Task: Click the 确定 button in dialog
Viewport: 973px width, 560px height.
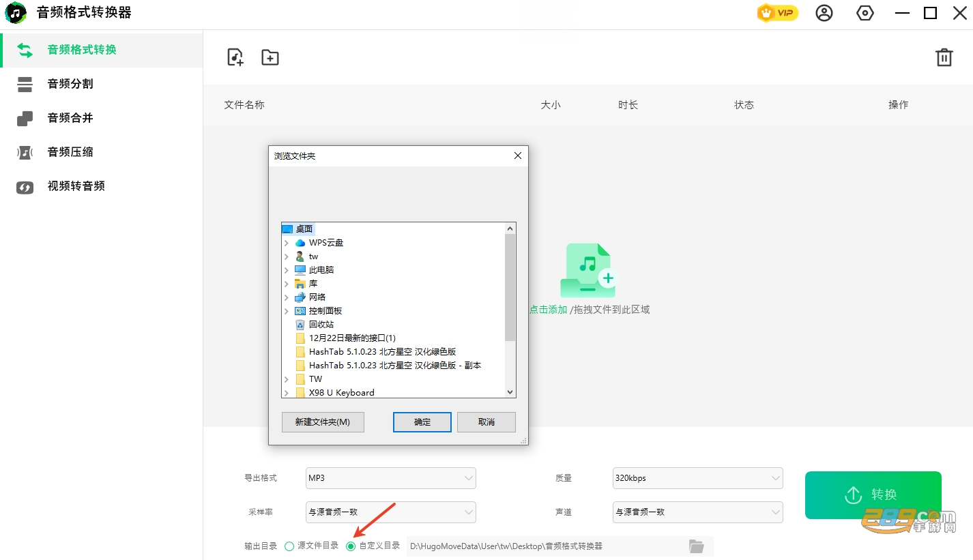Action: tap(422, 422)
